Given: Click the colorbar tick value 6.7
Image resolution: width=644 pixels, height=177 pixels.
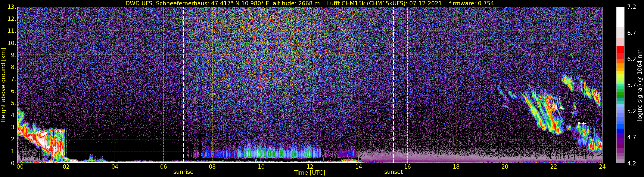Looking at the screenshot, I should point(631,33).
